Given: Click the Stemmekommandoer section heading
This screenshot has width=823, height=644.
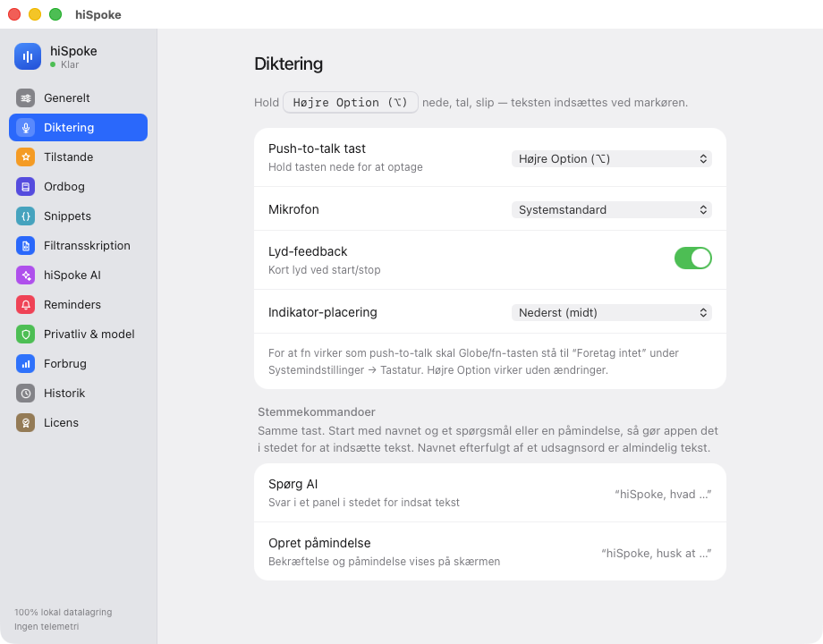Looking at the screenshot, I should click(317, 412).
